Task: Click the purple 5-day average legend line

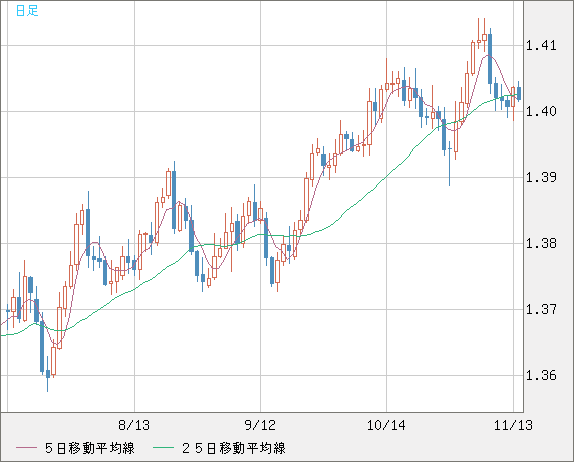Action: (26, 448)
